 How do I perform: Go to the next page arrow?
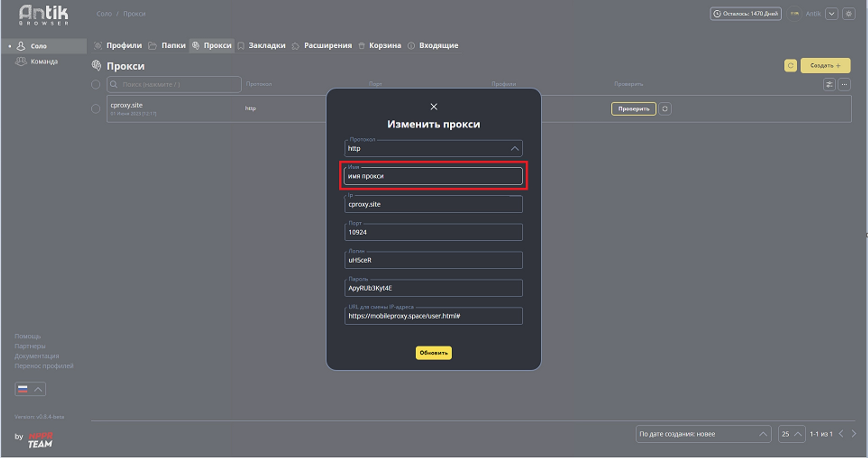point(854,434)
